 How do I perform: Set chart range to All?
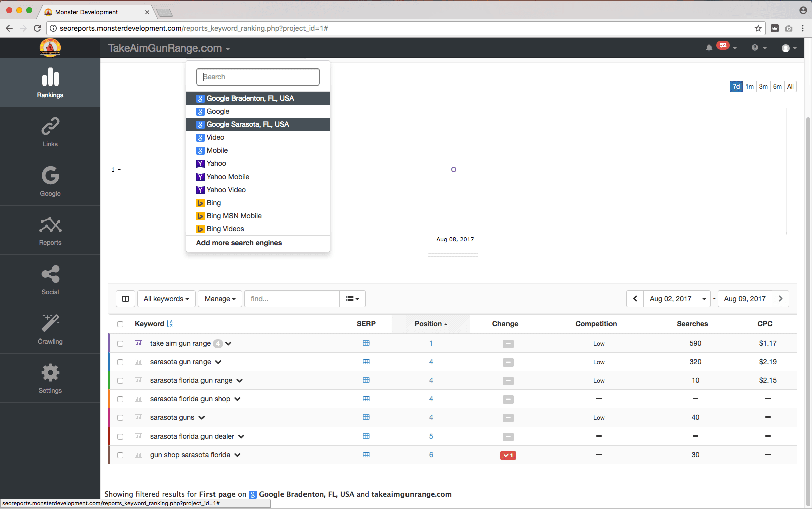790,87
